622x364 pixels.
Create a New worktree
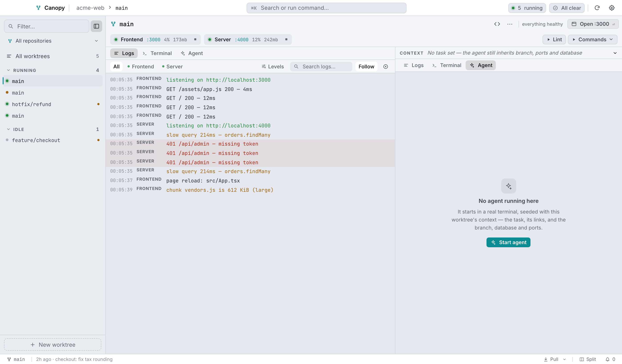coord(53,345)
